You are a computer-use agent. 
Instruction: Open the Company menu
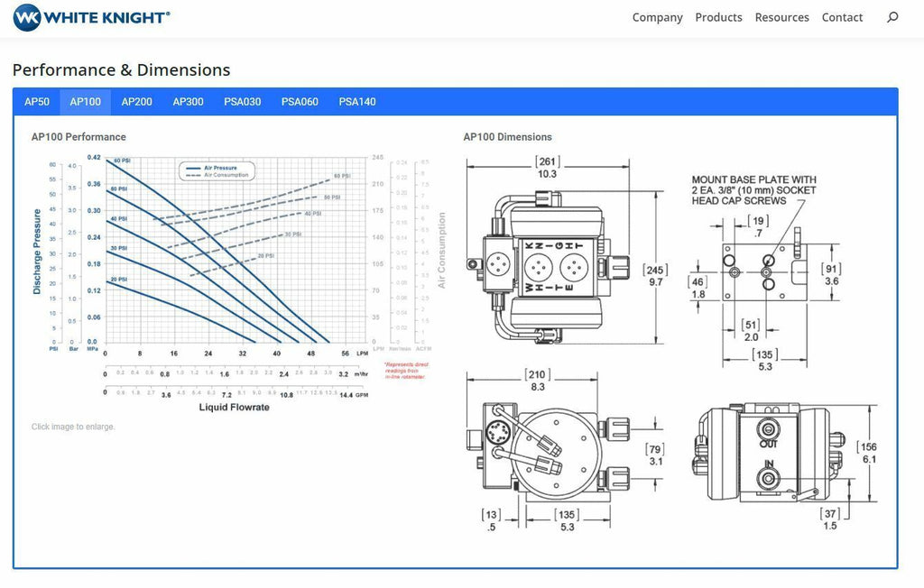[657, 17]
